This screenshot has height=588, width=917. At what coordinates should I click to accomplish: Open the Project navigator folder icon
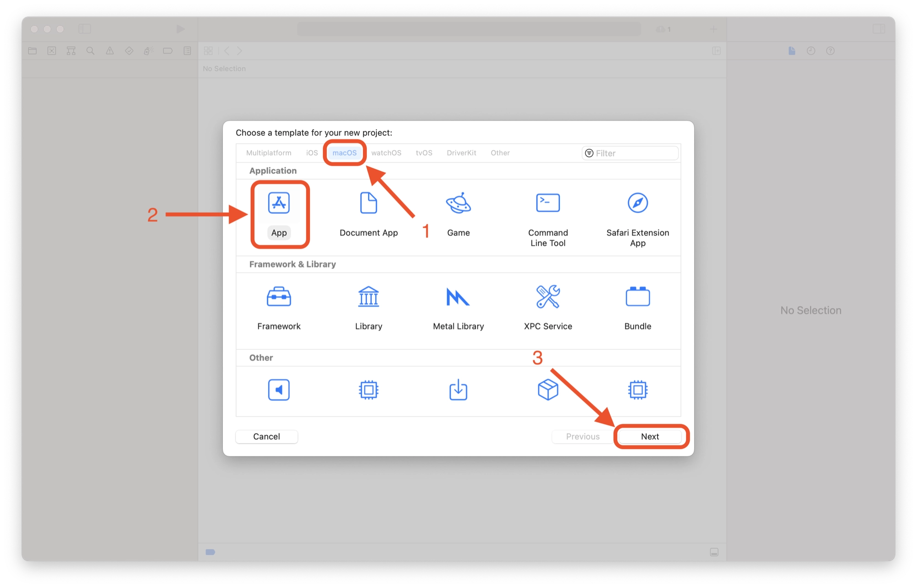(33, 51)
